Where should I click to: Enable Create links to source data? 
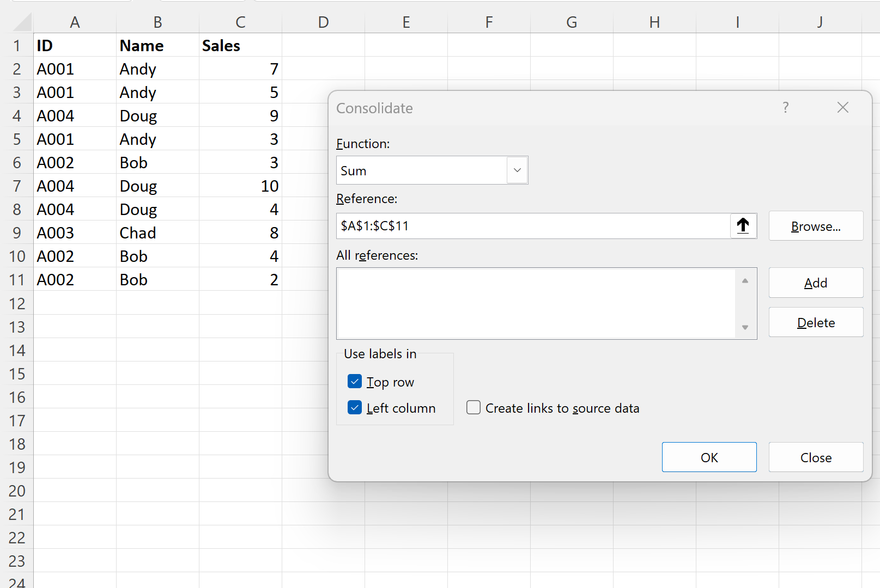coord(473,407)
